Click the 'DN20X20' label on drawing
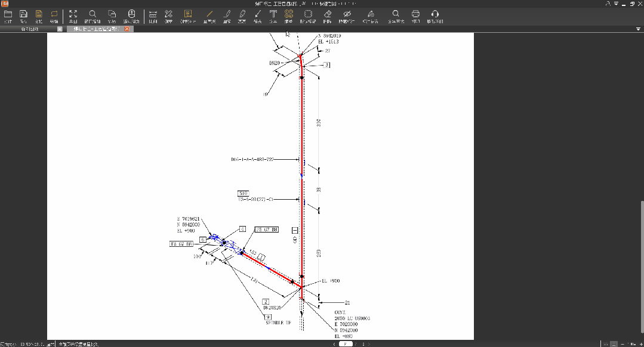The height and width of the screenshot is (347, 644). coord(272,308)
